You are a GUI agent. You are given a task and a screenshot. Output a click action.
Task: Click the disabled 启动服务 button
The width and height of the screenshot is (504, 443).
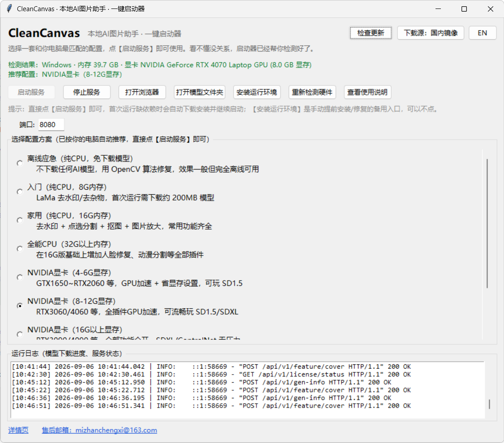[x=31, y=92]
